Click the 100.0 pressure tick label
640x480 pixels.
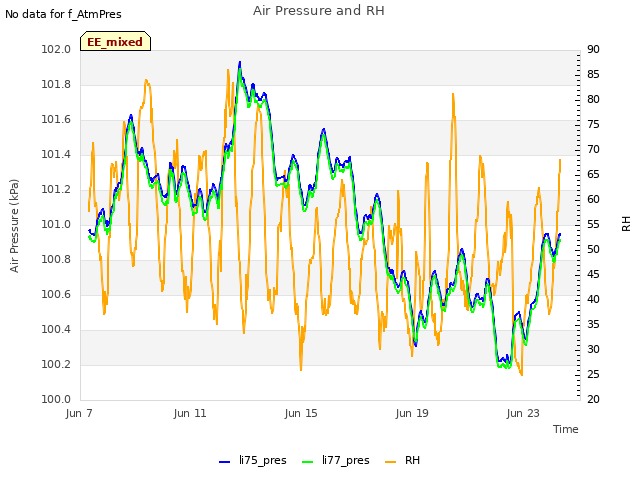tap(56, 399)
